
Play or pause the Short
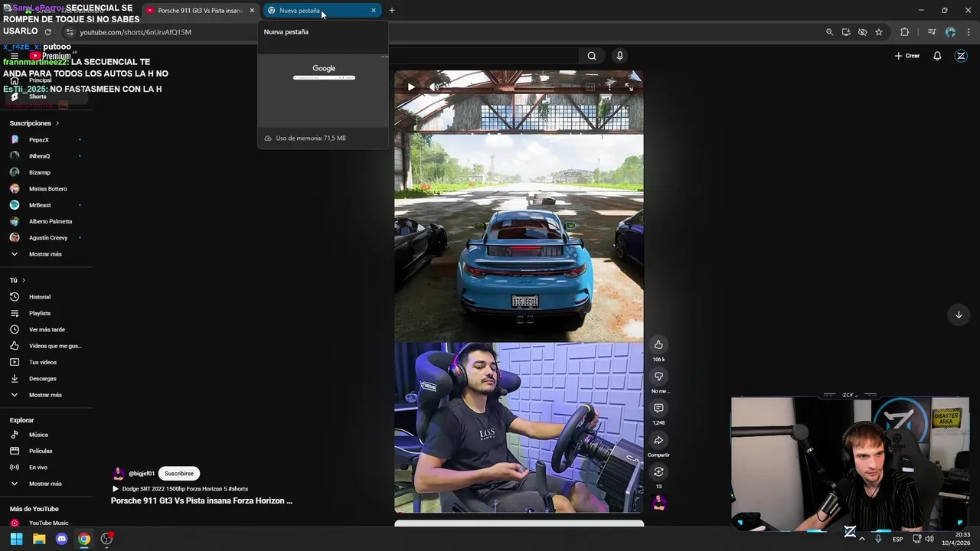pyautogui.click(x=411, y=87)
